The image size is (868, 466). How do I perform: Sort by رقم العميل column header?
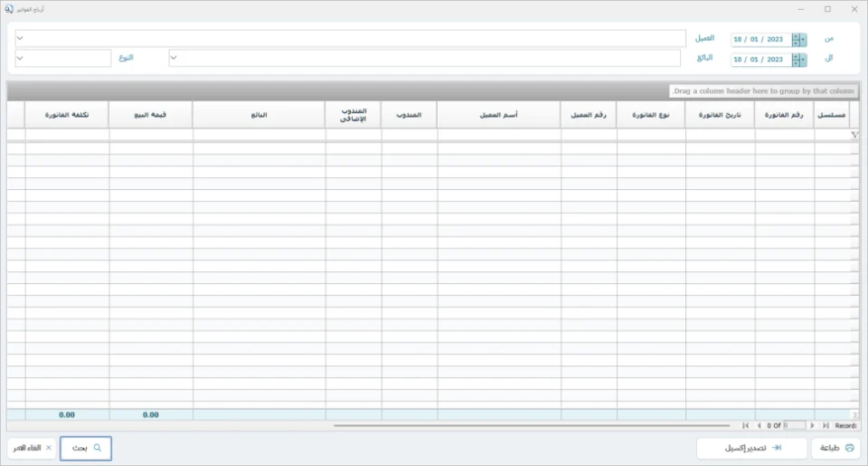click(589, 115)
